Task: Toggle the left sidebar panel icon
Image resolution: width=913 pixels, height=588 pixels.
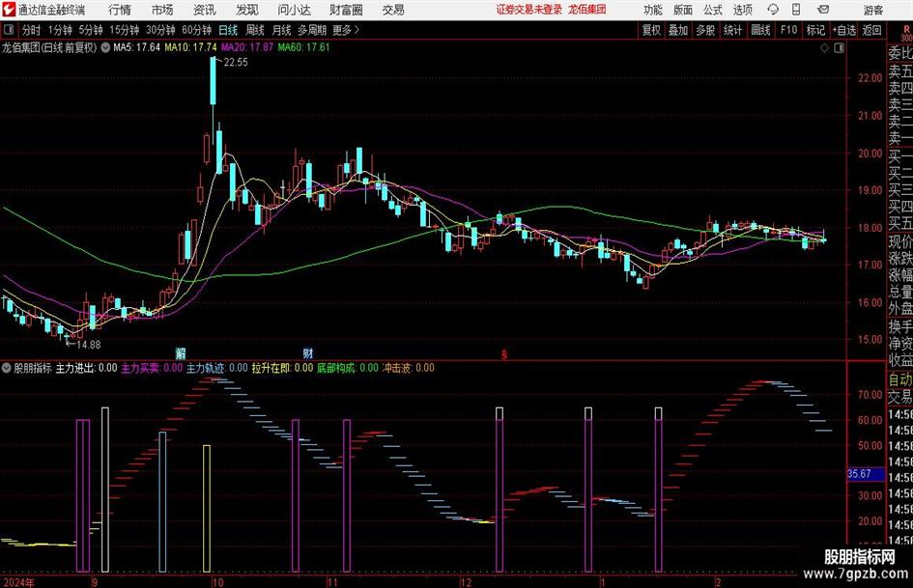Action: (9, 30)
